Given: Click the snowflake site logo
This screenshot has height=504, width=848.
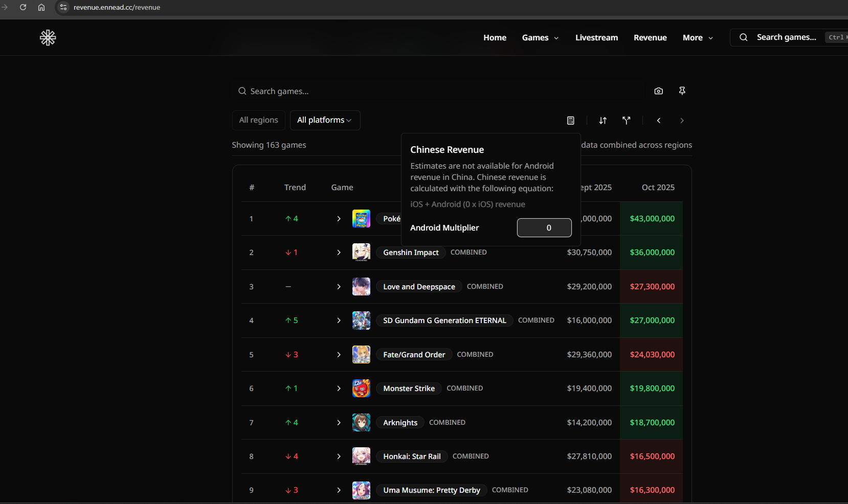Looking at the screenshot, I should (x=48, y=38).
